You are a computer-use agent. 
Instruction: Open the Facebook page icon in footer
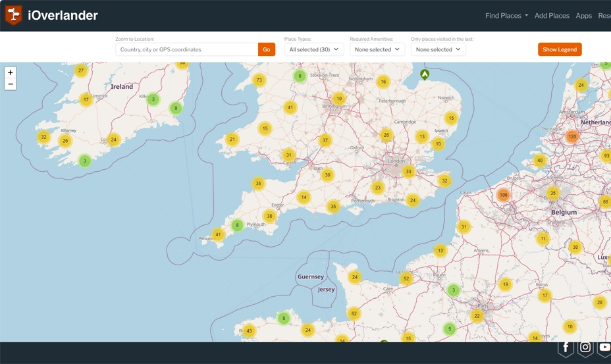coord(566,348)
